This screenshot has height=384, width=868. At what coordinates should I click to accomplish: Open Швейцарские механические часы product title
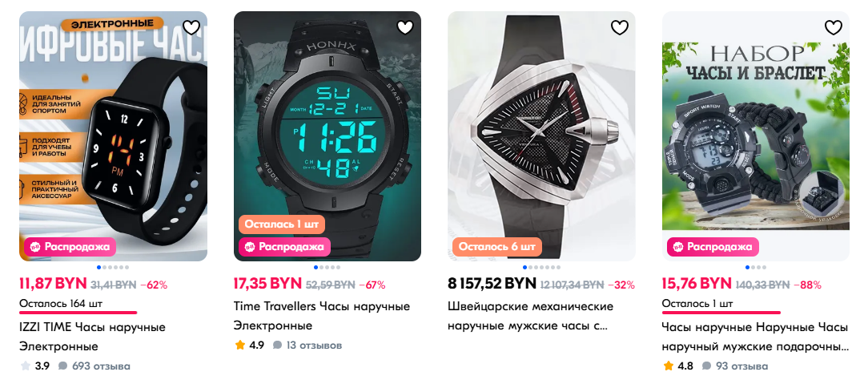point(530,316)
